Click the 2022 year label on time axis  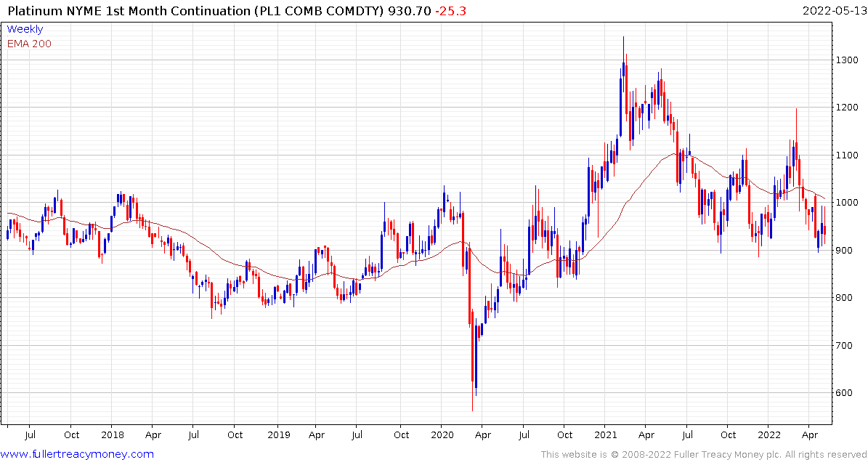click(769, 434)
